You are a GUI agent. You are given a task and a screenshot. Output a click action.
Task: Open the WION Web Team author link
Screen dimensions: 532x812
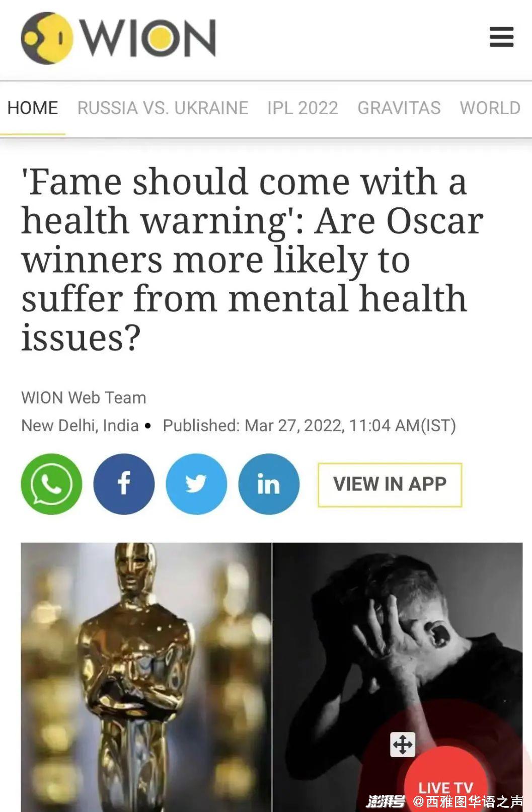point(84,397)
